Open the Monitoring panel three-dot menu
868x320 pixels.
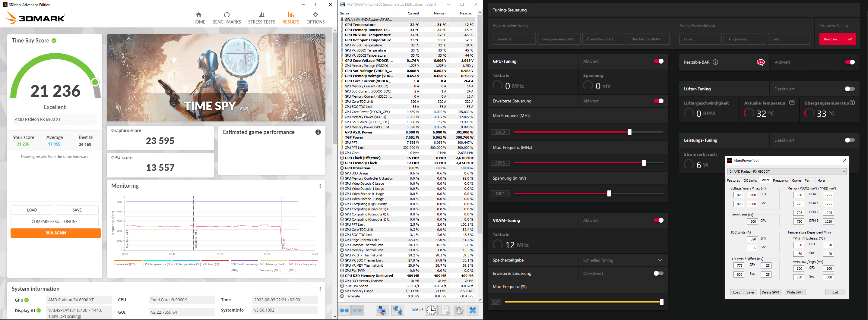click(x=320, y=186)
